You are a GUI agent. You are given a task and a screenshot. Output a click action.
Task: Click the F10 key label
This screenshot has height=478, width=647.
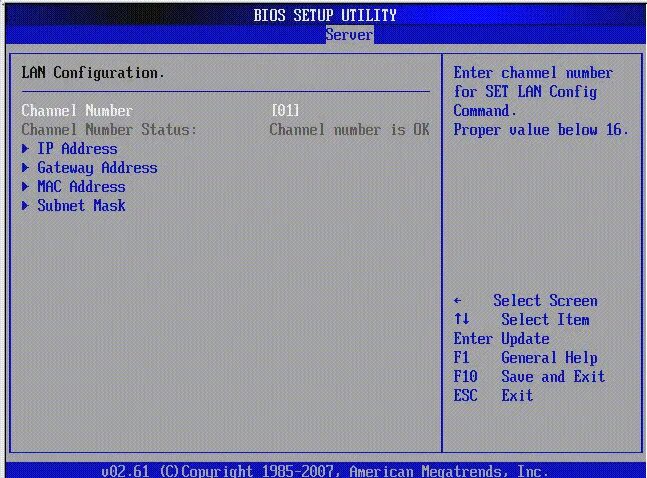pyautogui.click(x=465, y=376)
